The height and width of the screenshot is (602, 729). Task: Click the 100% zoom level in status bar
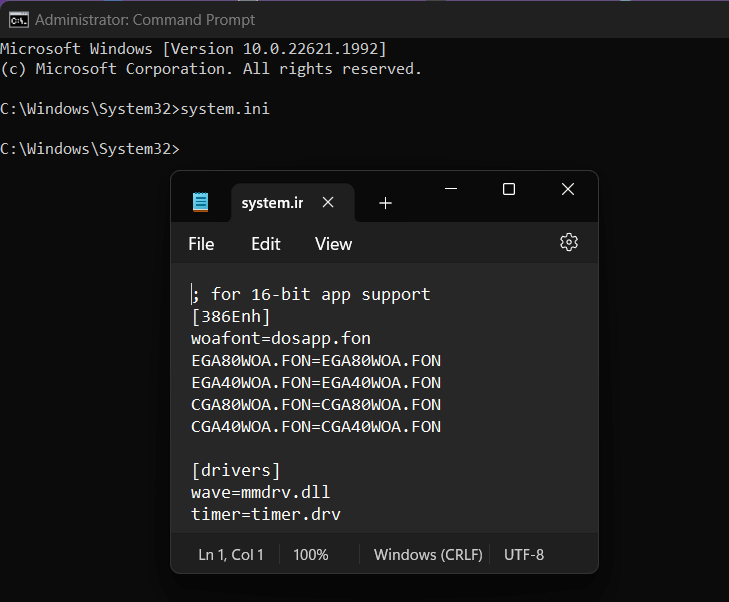coord(311,554)
